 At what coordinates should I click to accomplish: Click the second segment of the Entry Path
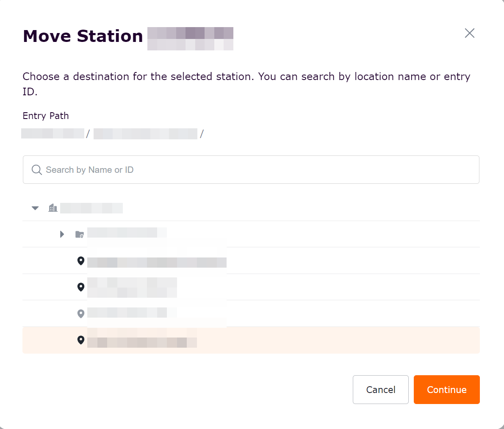145,134
